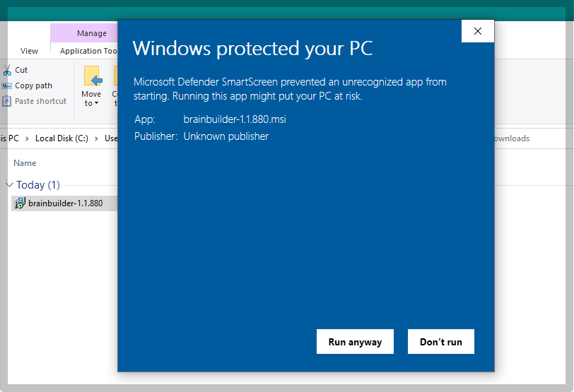
Task: Click the Cut scissors icon
Action: coord(7,70)
